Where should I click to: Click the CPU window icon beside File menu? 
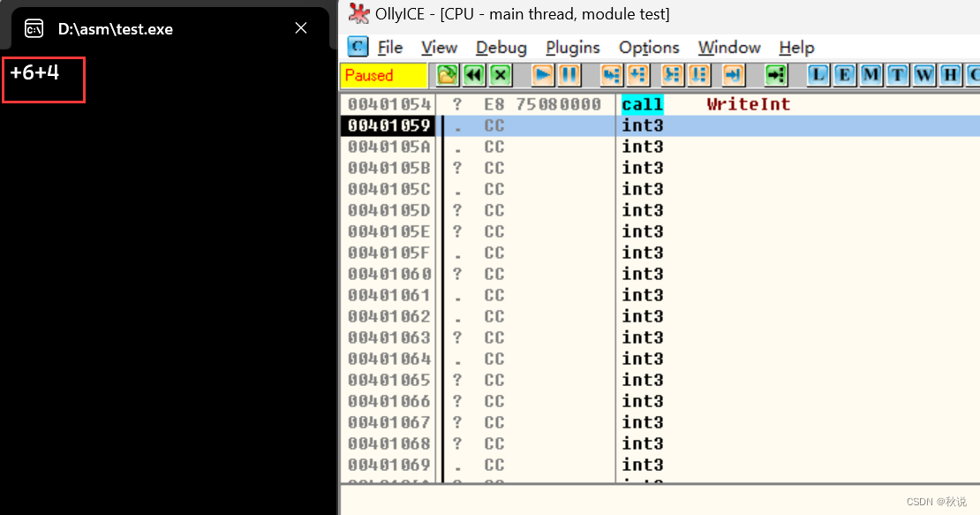pyautogui.click(x=358, y=47)
